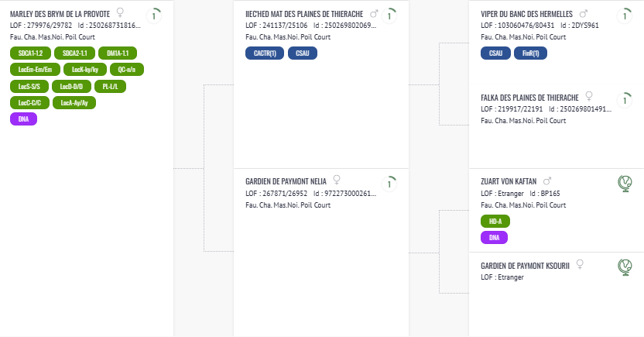Viewport: 644px width, 337px height.
Task: Select the DM1A-1.1 green tag
Action: pyautogui.click(x=118, y=53)
